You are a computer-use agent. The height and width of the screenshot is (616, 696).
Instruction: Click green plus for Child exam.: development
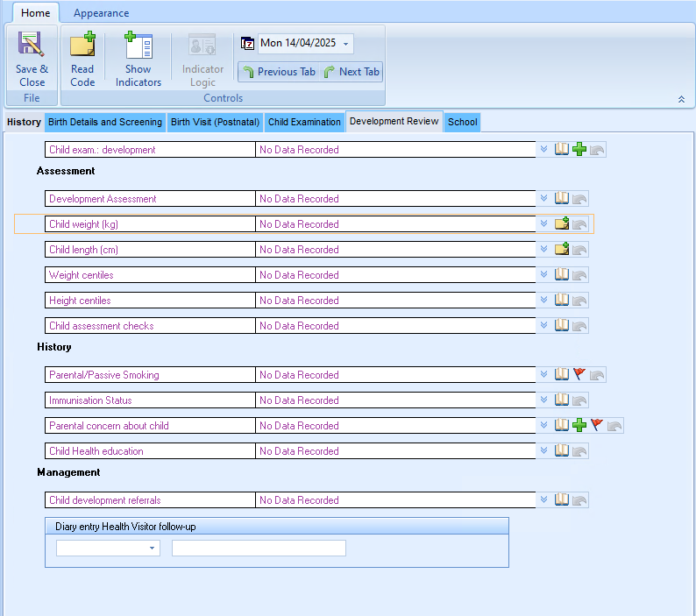point(579,149)
